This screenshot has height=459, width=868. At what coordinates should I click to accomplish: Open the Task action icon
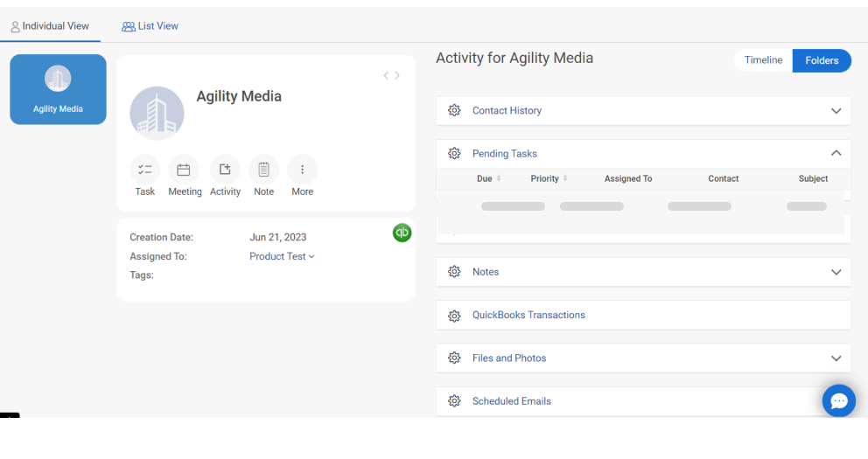click(145, 170)
